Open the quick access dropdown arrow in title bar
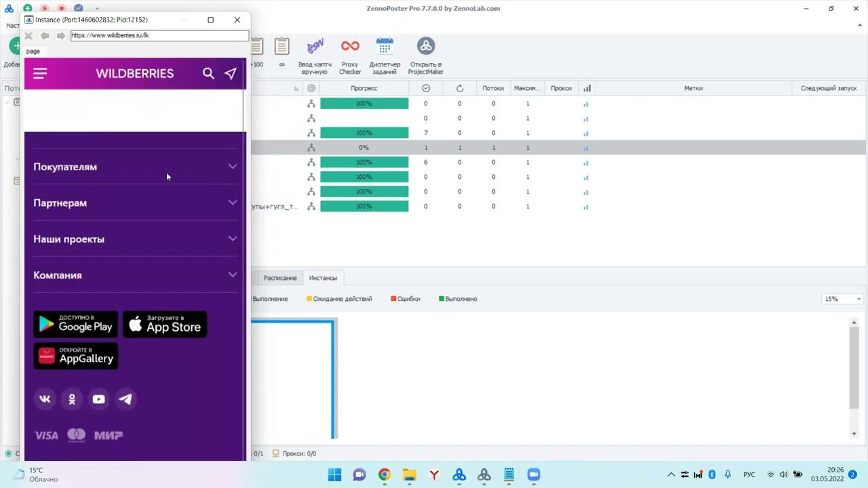The height and width of the screenshot is (488, 868). pos(96,9)
